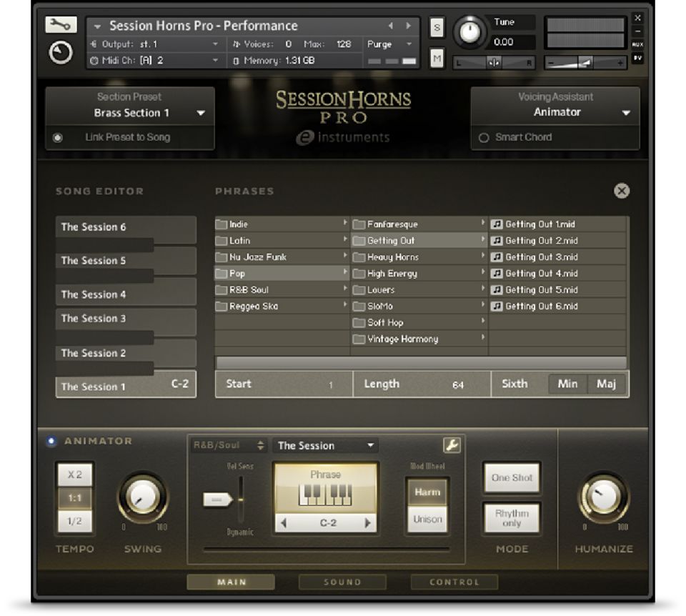Viewport: 686px width, 616px height.
Task: Open Animator settings wrench icon
Action: [x=452, y=445]
